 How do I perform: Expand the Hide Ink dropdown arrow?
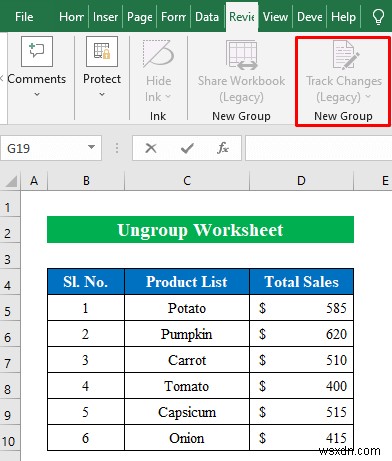[x=168, y=97]
